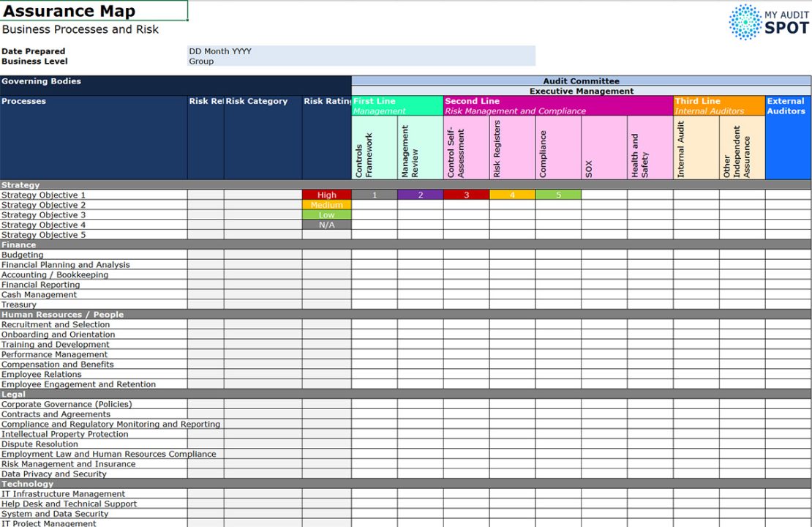Select the orange Medium risk rating cell

click(326, 206)
